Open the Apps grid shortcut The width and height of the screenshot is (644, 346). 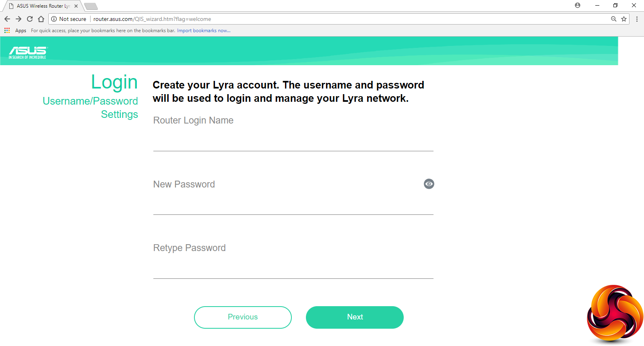point(7,31)
